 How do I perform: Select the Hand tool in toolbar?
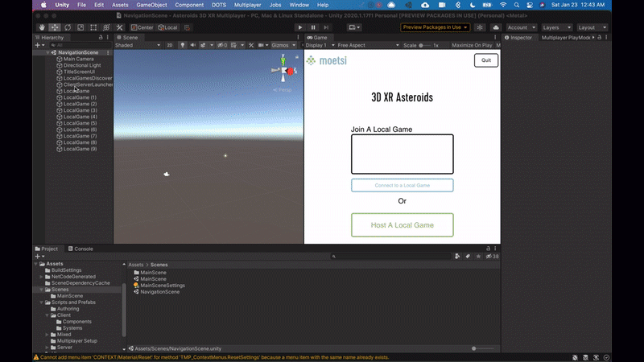click(x=41, y=27)
